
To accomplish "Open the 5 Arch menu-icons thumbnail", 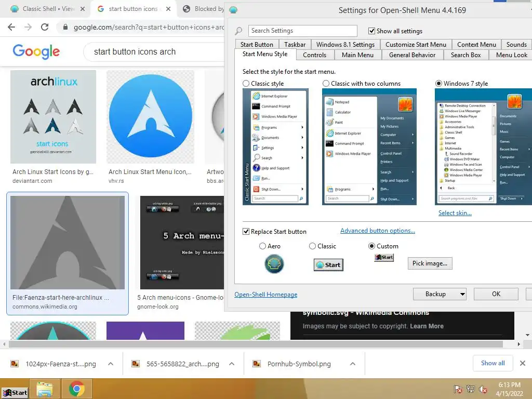I will tap(182, 242).
